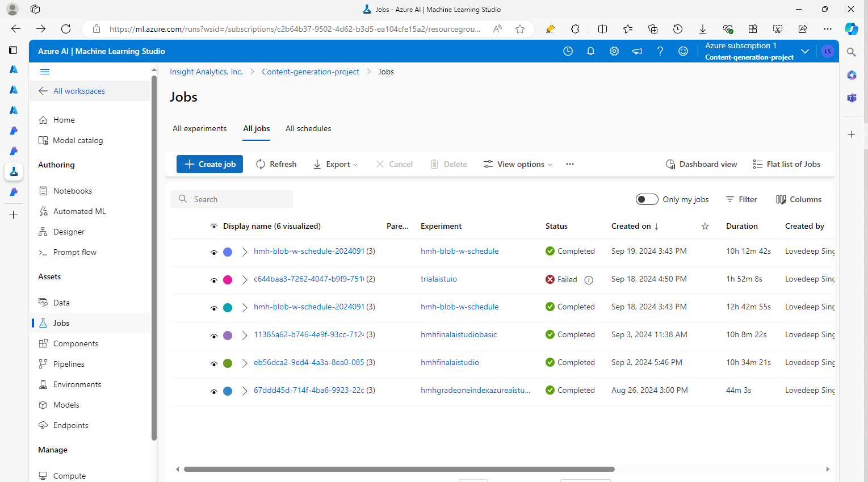The image size is (868, 482).
Task: Click the pink color dot for c644baa3
Action: tap(228, 280)
